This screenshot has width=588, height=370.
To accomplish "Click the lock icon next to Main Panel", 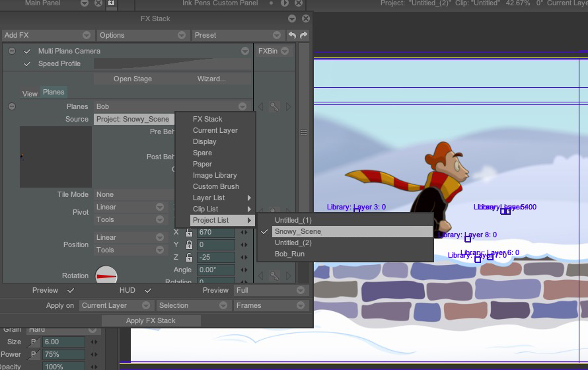I will pyautogui.click(x=112, y=3).
